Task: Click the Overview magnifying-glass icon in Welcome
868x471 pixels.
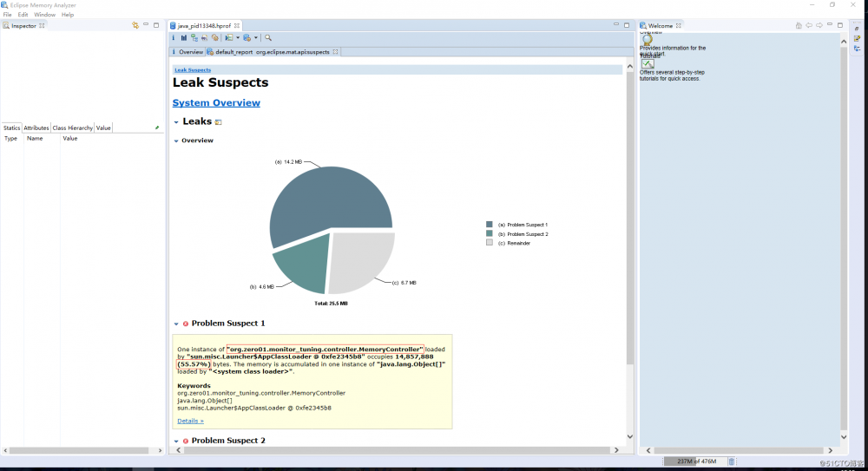Action: click(648, 39)
